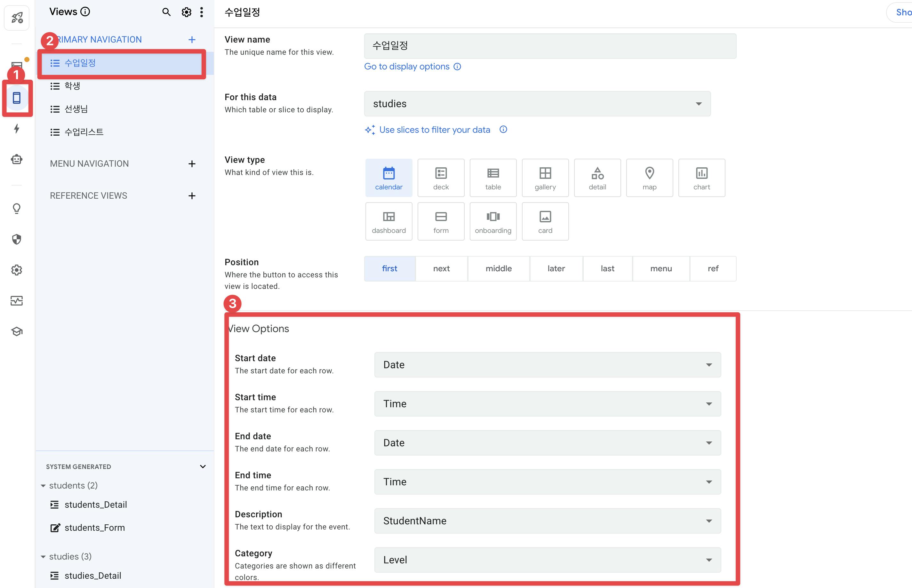Select the deck view type
The height and width of the screenshot is (588, 912).
click(441, 178)
